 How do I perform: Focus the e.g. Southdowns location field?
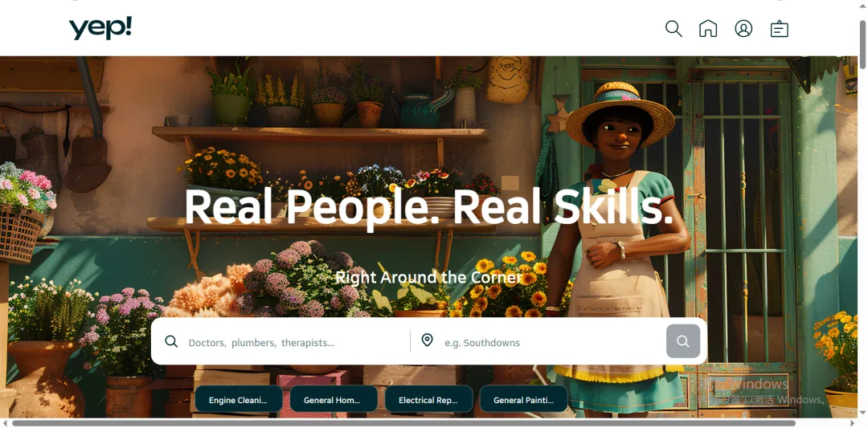(551, 342)
